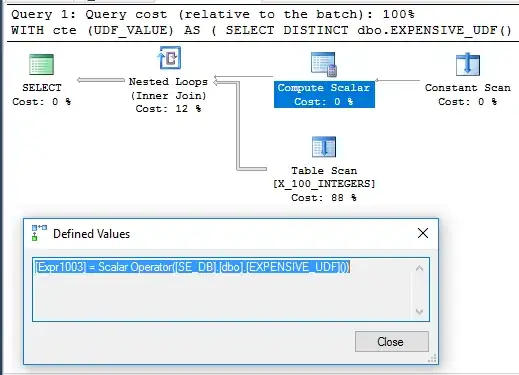Click the Query 1 query cost header line
Viewport: 519px width, 375px height.
(x=213, y=14)
